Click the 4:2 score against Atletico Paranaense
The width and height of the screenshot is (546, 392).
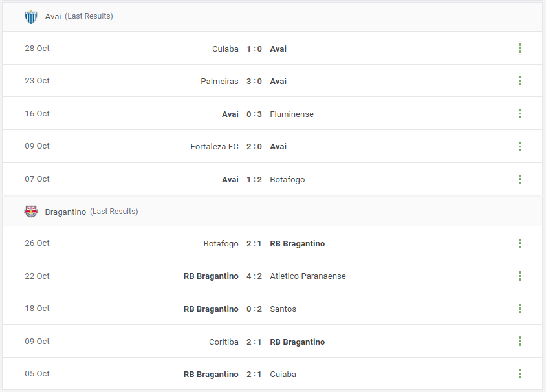254,276
